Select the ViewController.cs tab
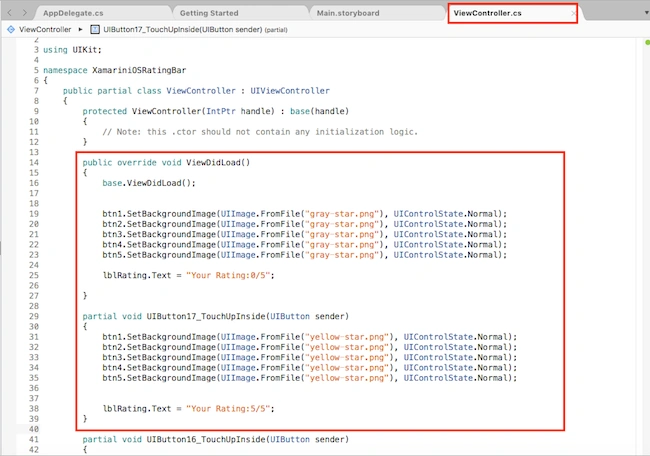 tap(488, 13)
